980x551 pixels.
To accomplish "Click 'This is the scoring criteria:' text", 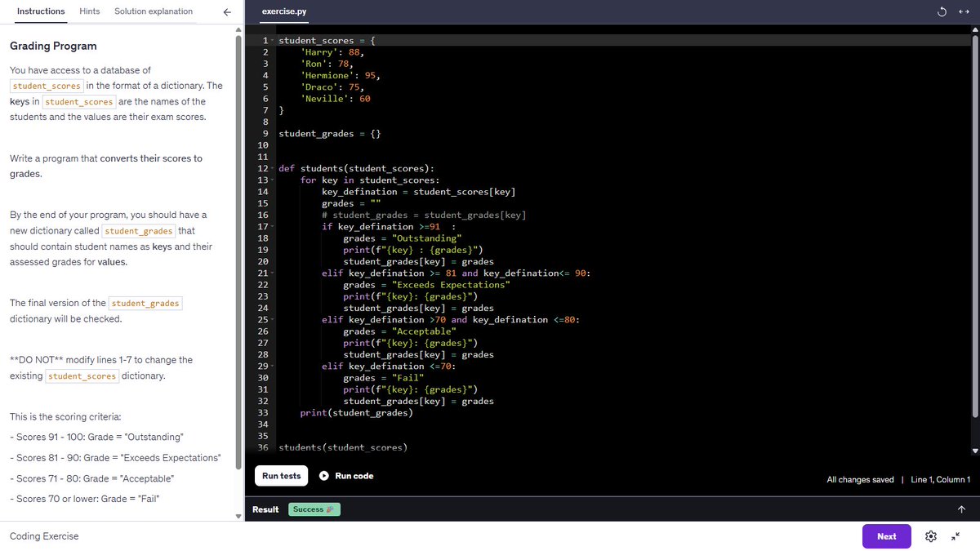I will 65,416.
